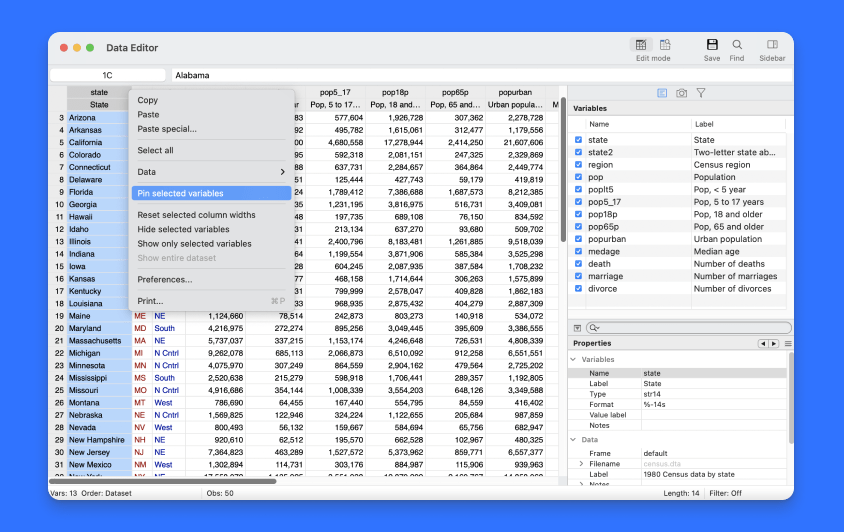The width and height of the screenshot is (844, 532).
Task: Click the Properties panel vertical scrollbar
Action: pos(791,398)
